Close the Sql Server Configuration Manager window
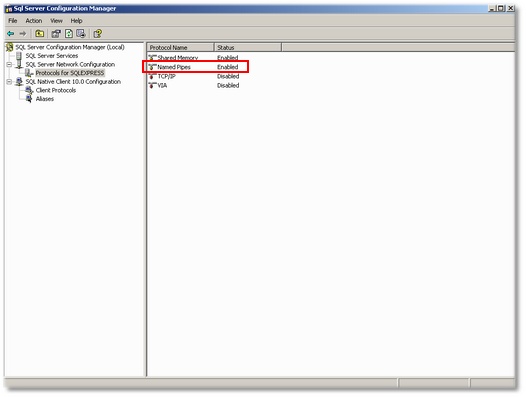The height and width of the screenshot is (398, 526). tap(511, 8)
